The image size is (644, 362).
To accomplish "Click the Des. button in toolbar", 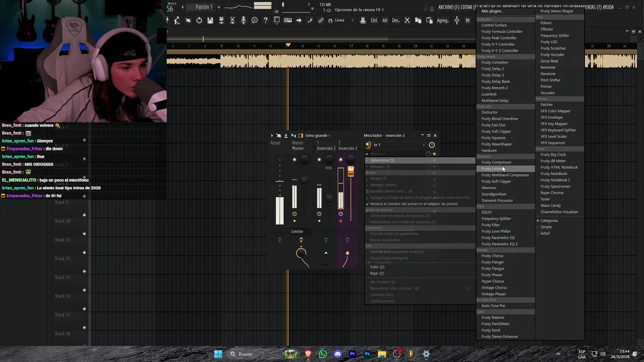I will (x=396, y=20).
